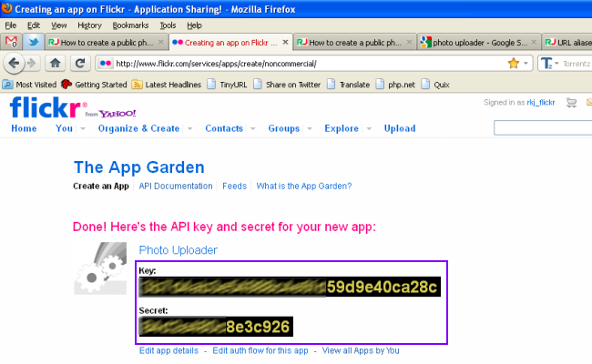Screen dimensions: 592x364
Task: Open the Torrentz search engine icon
Action: 546,64
